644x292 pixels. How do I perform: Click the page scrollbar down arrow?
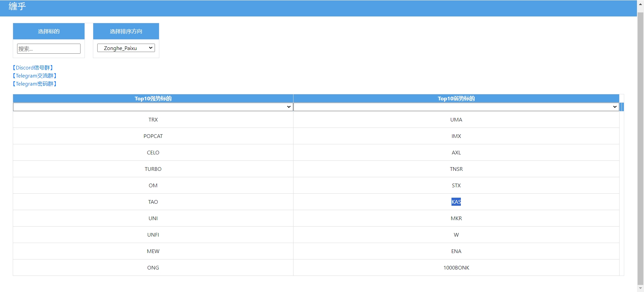click(640, 289)
